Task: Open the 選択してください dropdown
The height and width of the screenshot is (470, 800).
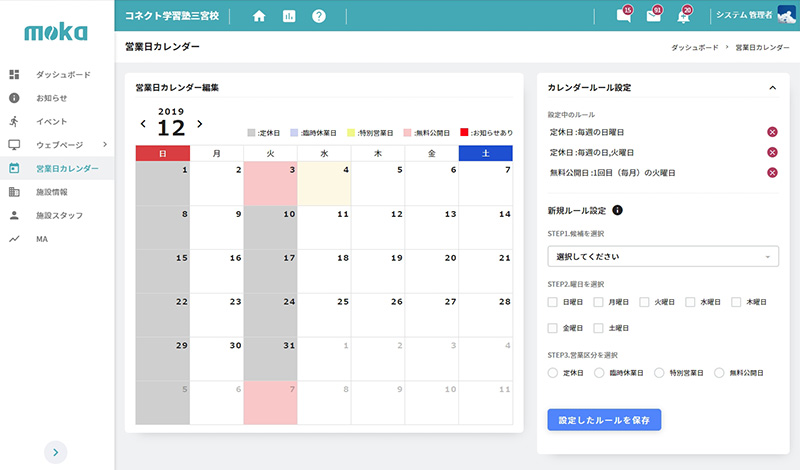Action: click(663, 257)
